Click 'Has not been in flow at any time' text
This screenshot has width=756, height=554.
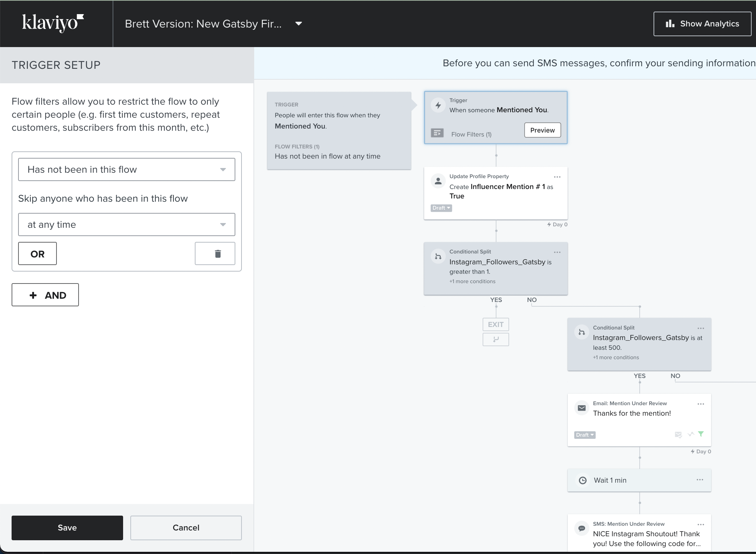328,156
